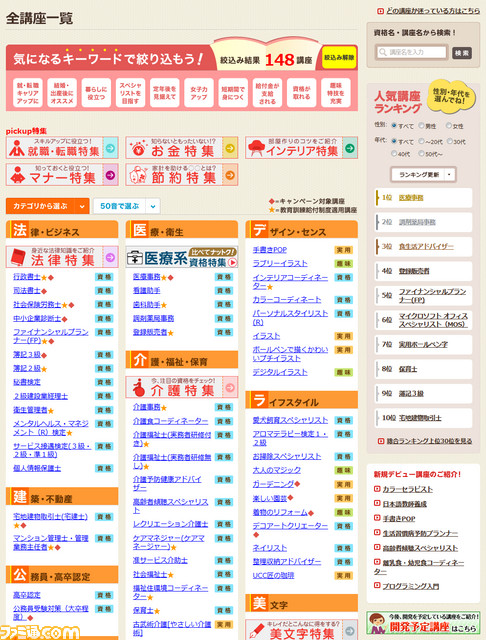Click bullet icon beside どの講座か迷っている方はこちら

tap(380, 11)
